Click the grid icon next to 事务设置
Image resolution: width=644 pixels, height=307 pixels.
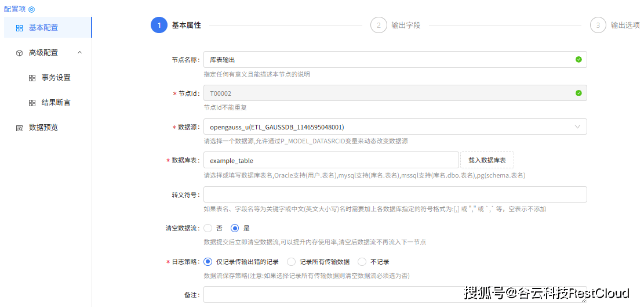coord(32,78)
